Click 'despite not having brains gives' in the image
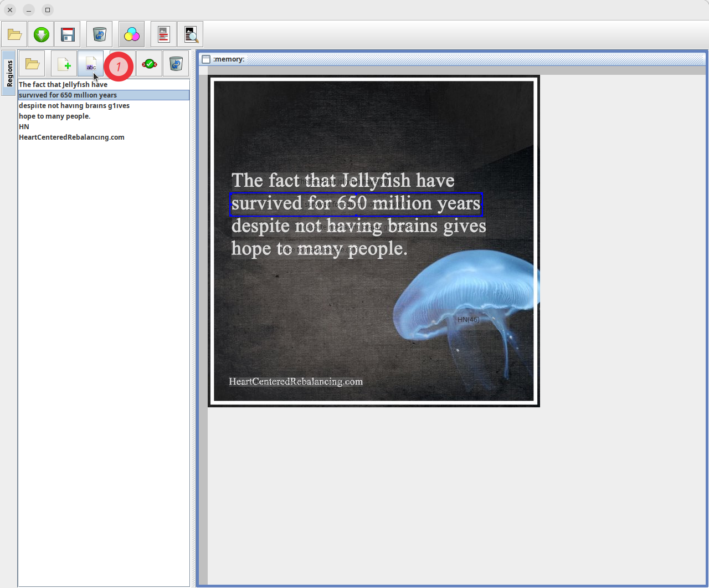709x588 pixels. coord(358,226)
